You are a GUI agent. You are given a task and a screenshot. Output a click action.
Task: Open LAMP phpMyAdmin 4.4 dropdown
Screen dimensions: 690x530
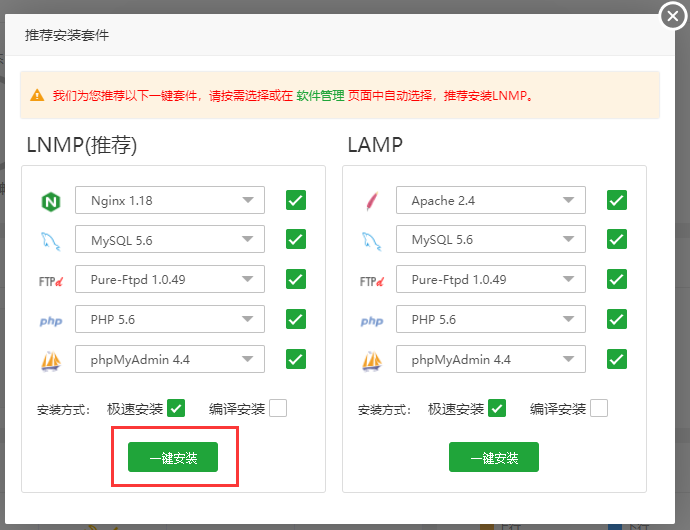point(491,359)
